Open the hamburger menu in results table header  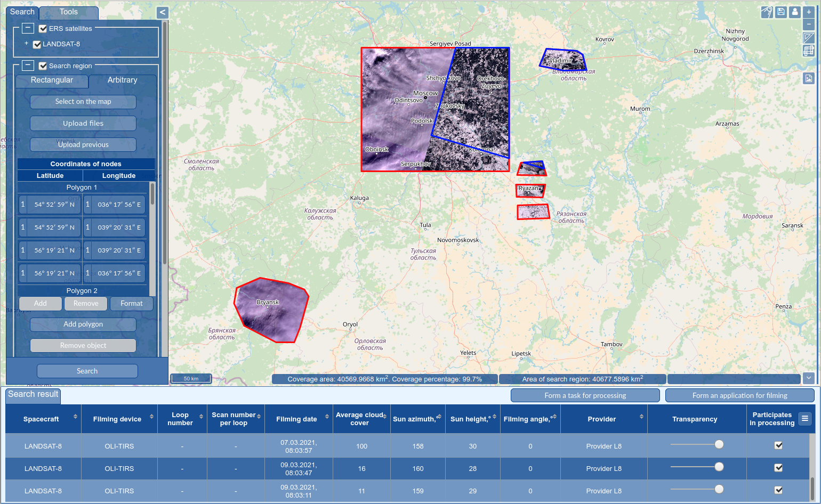click(x=805, y=419)
